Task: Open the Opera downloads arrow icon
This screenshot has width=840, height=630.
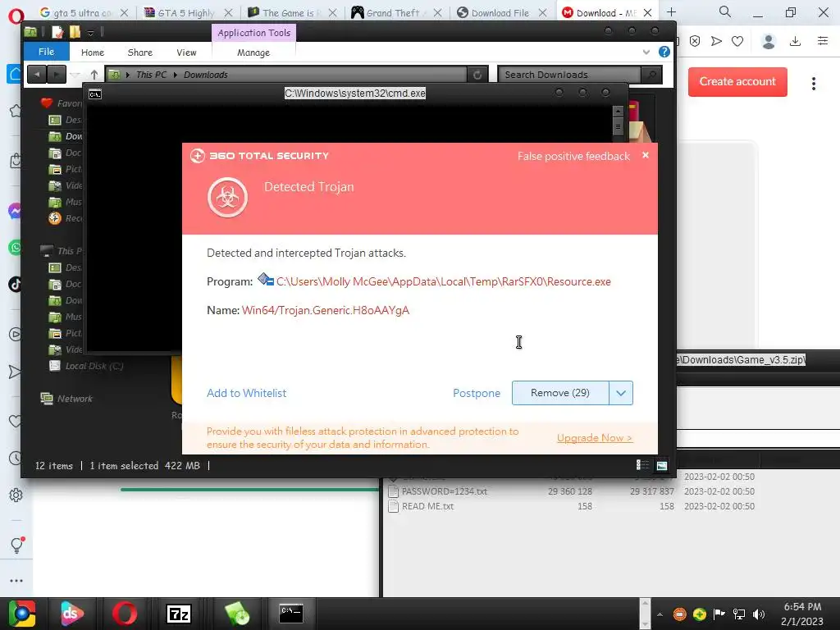Action: 796,41
